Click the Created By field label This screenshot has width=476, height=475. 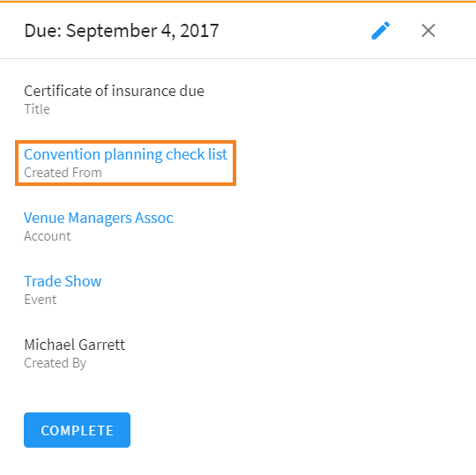pos(56,363)
